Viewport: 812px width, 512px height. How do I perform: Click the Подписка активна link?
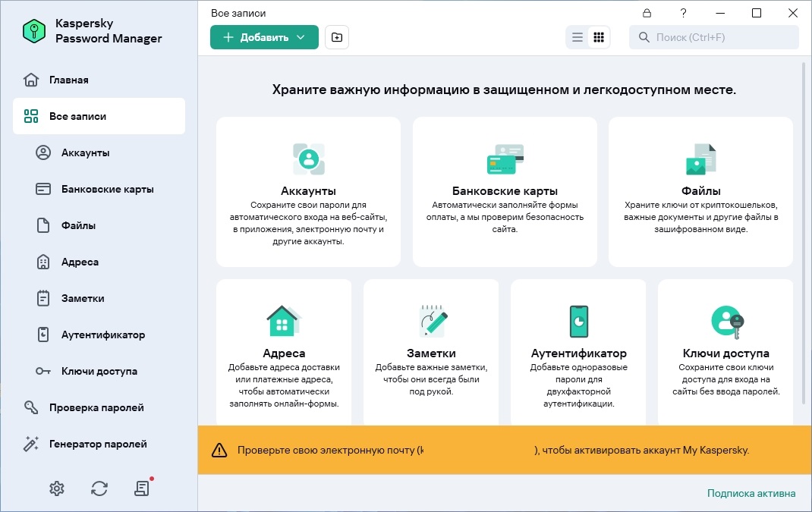pos(751,493)
